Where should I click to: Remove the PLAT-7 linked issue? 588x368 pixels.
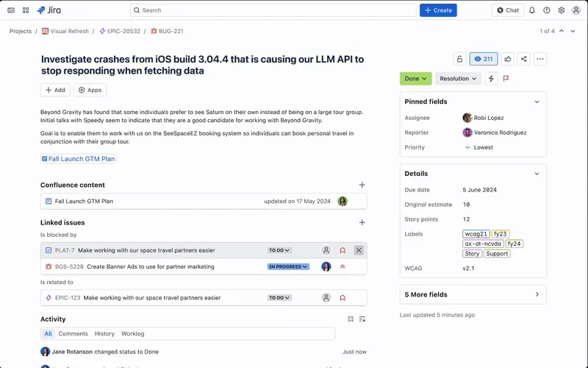[359, 250]
